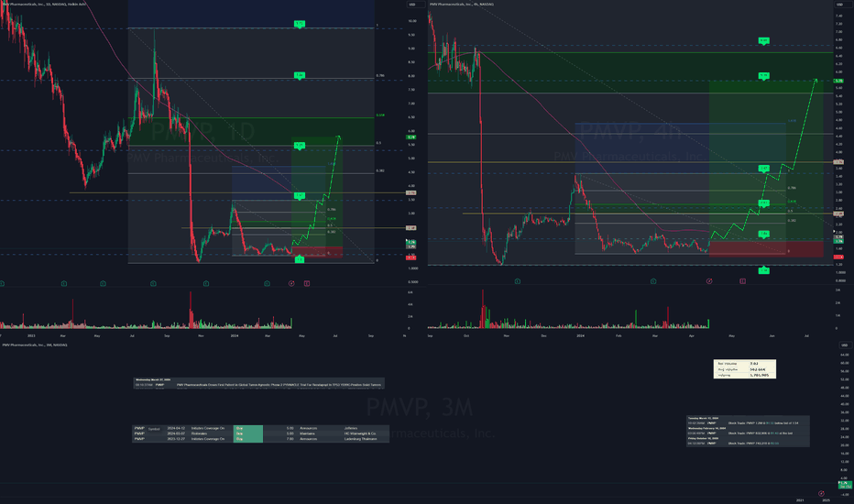Image resolution: width=854 pixels, height=504 pixels.
Task: Open the green event marker near Nov on the 4h chart
Action: pyautogui.click(x=518, y=281)
